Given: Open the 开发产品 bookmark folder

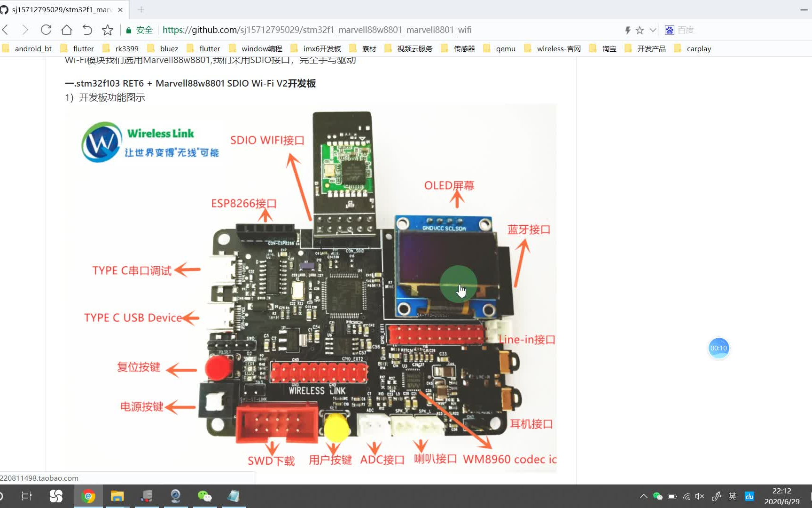Looking at the screenshot, I should [645, 48].
